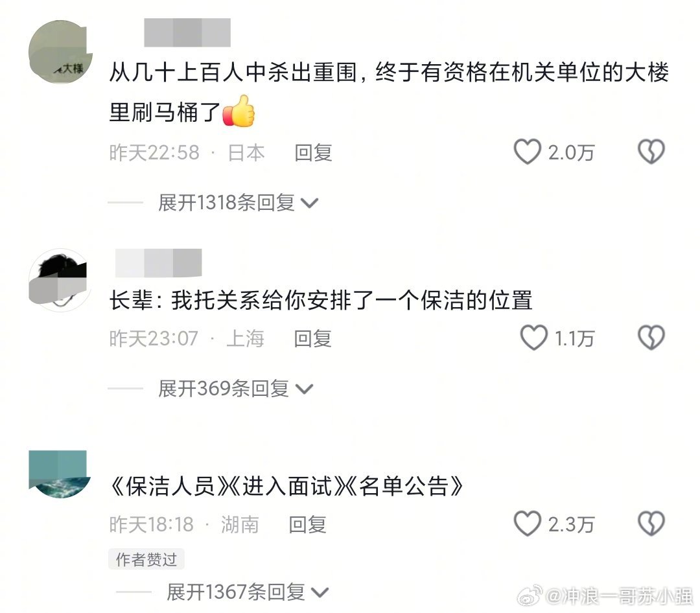Open the blurred username of second commenter
This screenshot has height=613, width=700.
point(159,263)
